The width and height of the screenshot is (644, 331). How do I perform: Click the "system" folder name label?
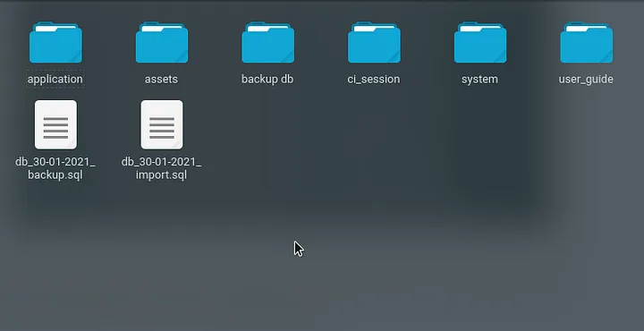479,79
